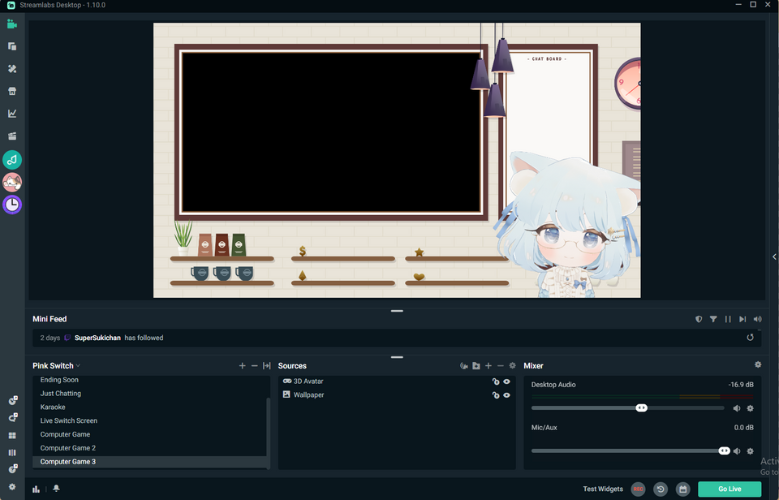Select the Ending Soon scene
779x500 pixels.
click(150, 380)
